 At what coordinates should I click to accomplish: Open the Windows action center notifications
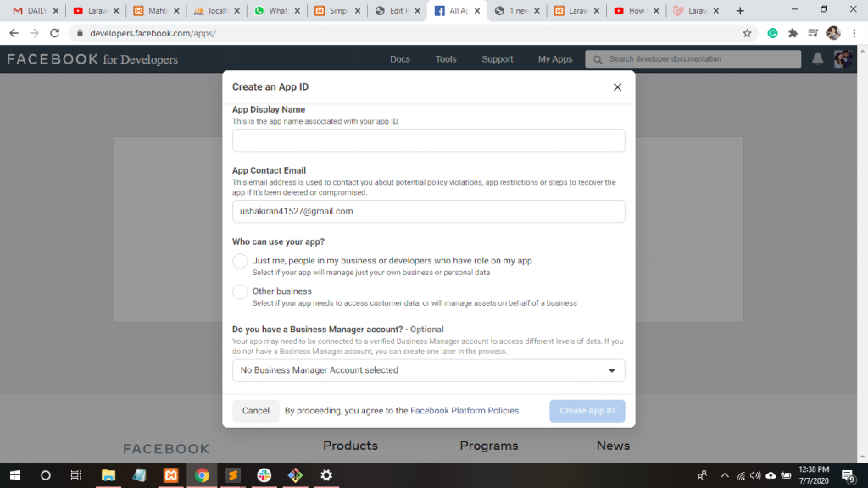[x=848, y=476]
